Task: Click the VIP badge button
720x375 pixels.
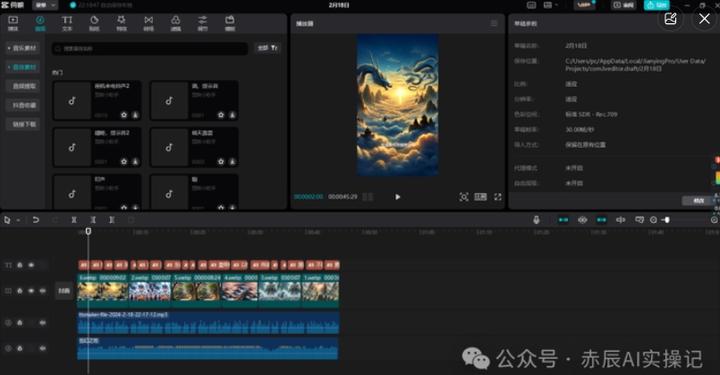Action: coord(584,5)
